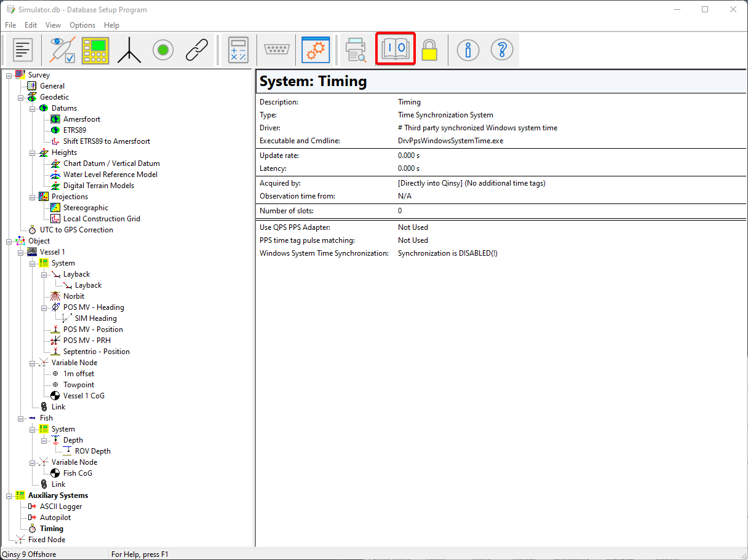Select the ETRS89 datum
748x560 pixels.
(74, 130)
